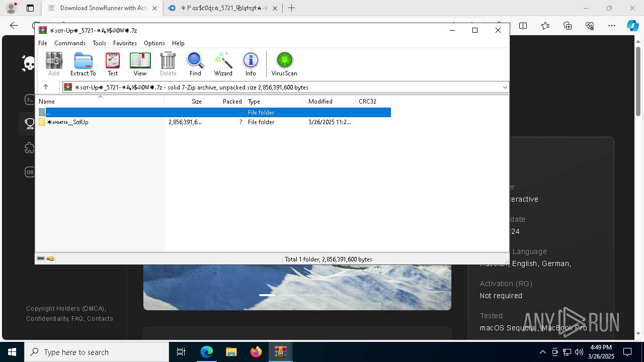Launch the Wizard tool
Image resolution: width=644 pixels, height=362 pixels.
[x=223, y=64]
